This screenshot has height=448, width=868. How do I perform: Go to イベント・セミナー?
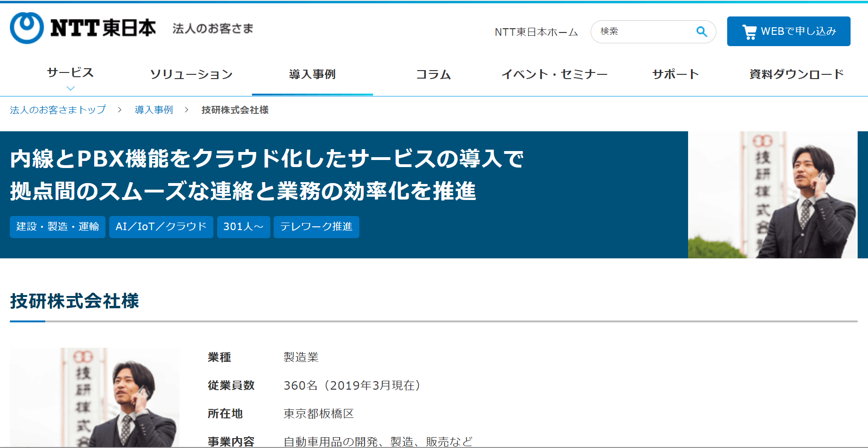click(x=554, y=74)
